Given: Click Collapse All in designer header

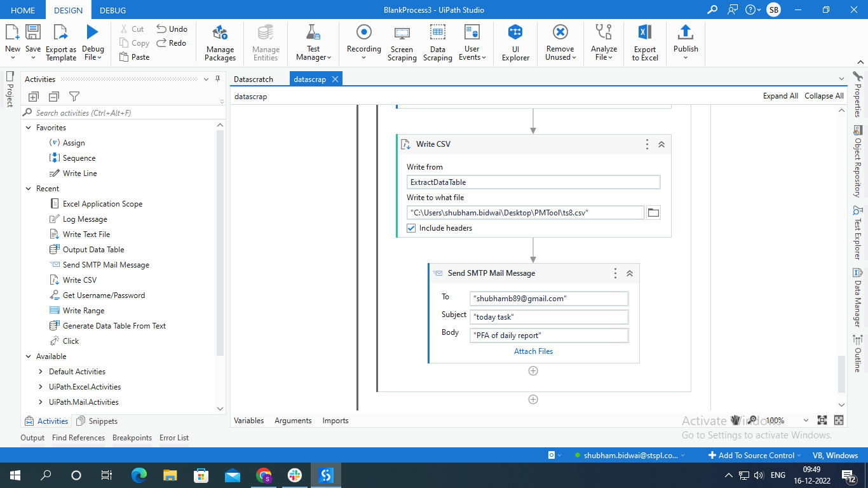Looking at the screenshot, I should pyautogui.click(x=824, y=96).
